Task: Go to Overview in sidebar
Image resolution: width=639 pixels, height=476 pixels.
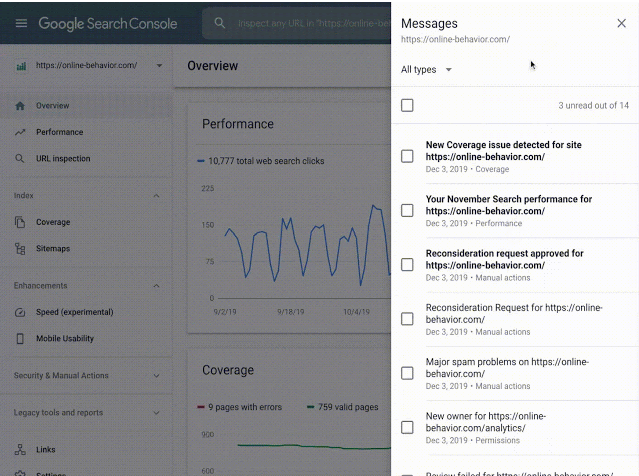Action: click(x=86, y=106)
